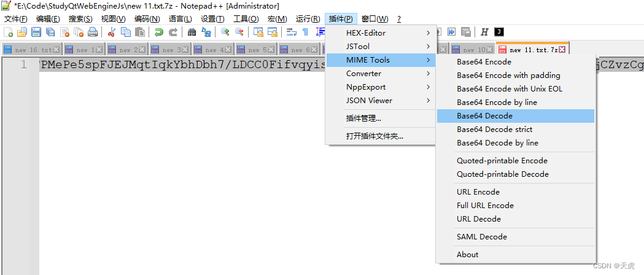This screenshot has height=275, width=644.
Task: Click the Close All documents toolbar icon
Action: click(79, 32)
